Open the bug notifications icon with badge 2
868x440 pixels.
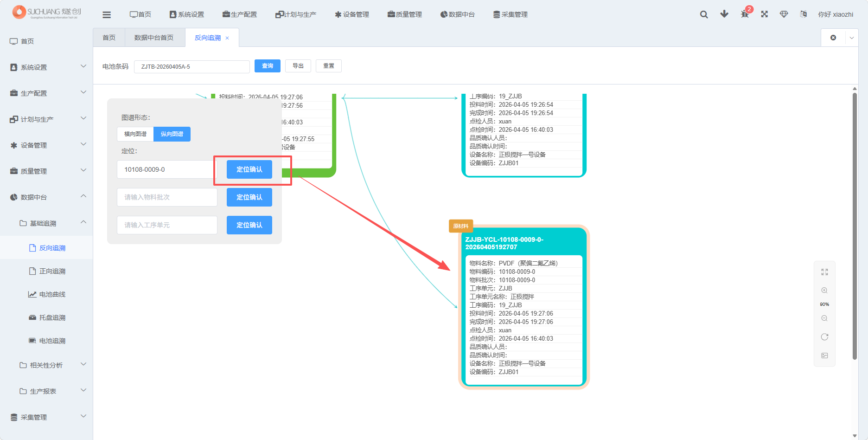coord(745,14)
